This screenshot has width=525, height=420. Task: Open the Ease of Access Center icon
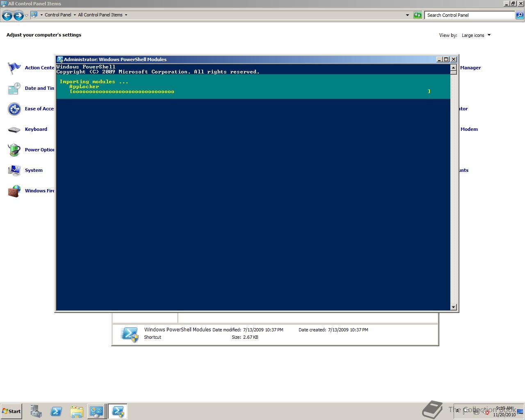[14, 109]
